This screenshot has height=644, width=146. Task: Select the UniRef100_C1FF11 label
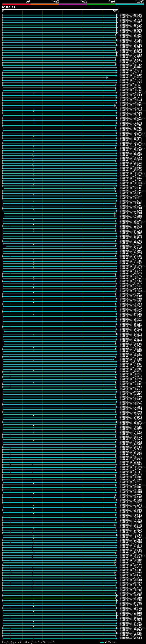(131, 80)
